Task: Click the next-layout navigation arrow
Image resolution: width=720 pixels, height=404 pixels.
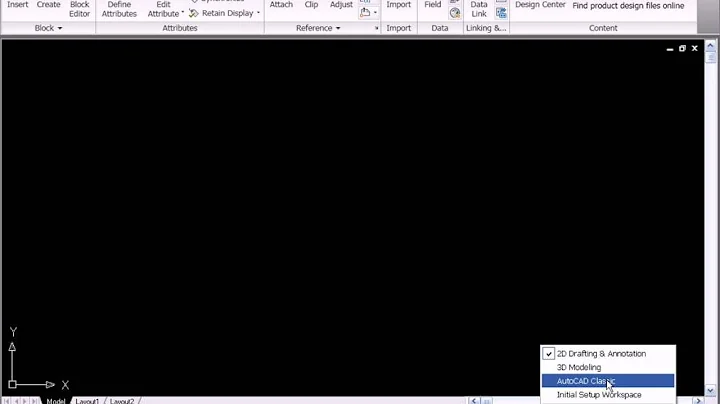Action: pyautogui.click(x=25, y=401)
